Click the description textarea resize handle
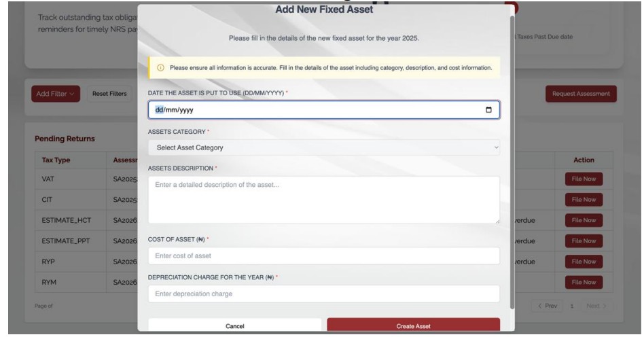Image resolution: width=644 pixels, height=337 pixels. [497, 221]
